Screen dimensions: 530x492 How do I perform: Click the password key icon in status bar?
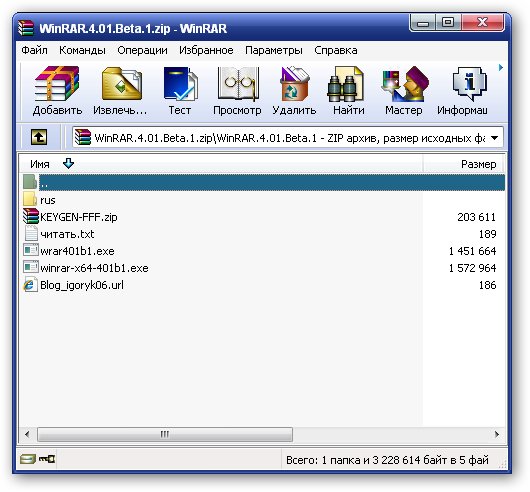47,459
